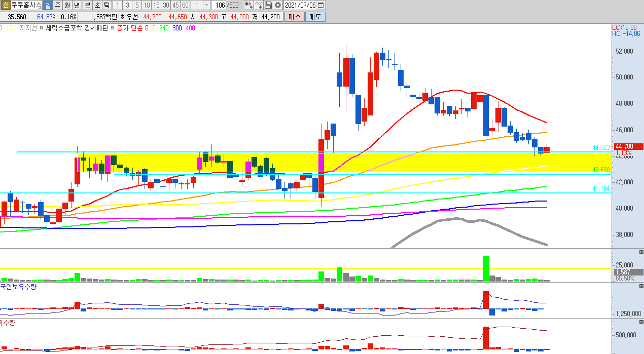Click the HC:-14.86 indicator text

click(x=625, y=34)
